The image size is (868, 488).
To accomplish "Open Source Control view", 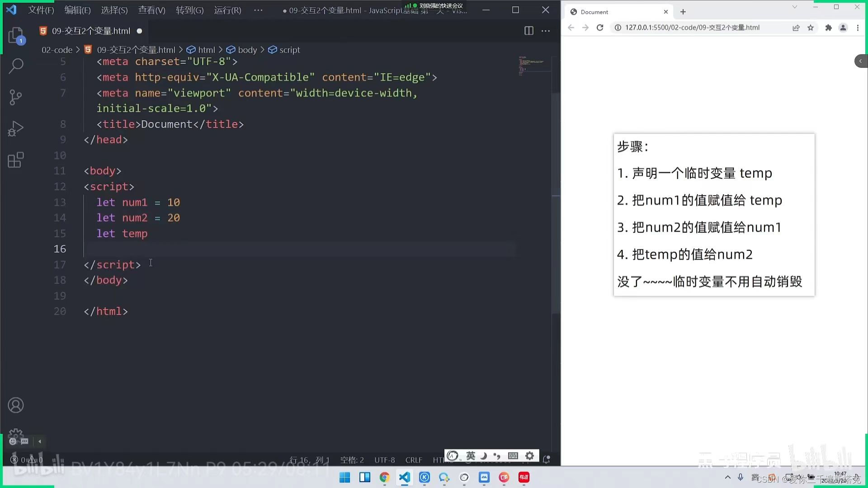I will (16, 97).
